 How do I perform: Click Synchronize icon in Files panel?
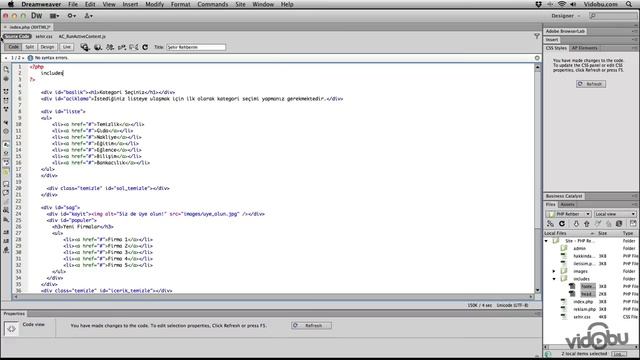619,224
